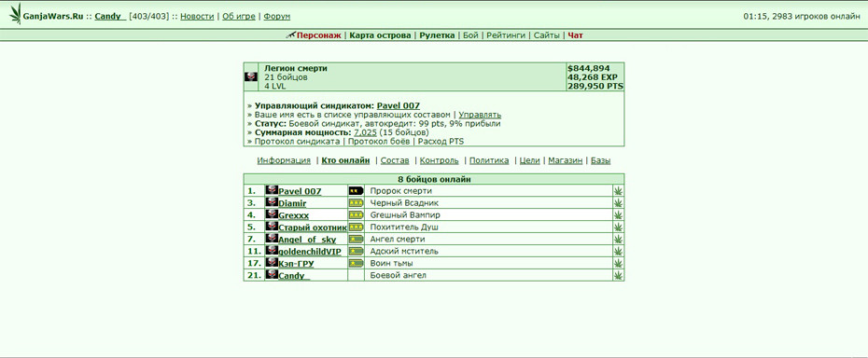The height and width of the screenshot is (358, 868).
Task: Click syndicate badge next to Старый охотник
Action: click(272, 227)
